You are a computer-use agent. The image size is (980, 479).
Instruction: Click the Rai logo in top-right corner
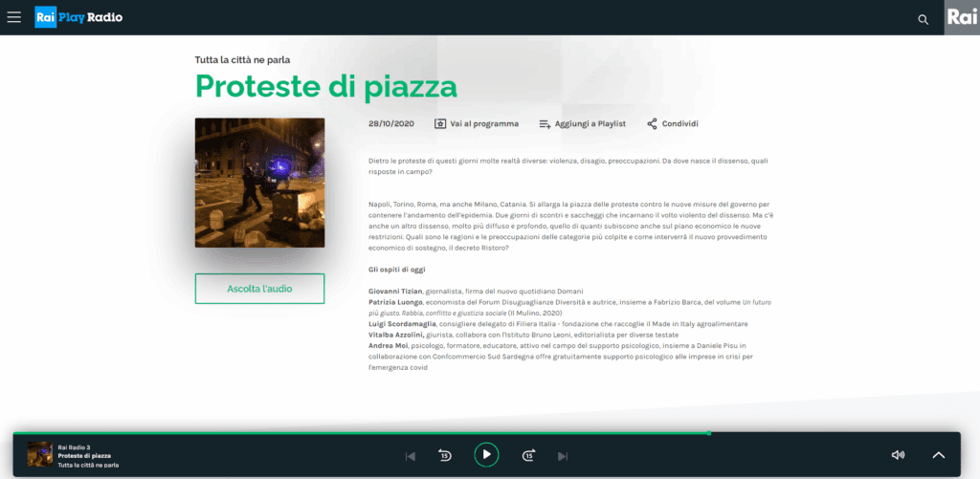961,17
